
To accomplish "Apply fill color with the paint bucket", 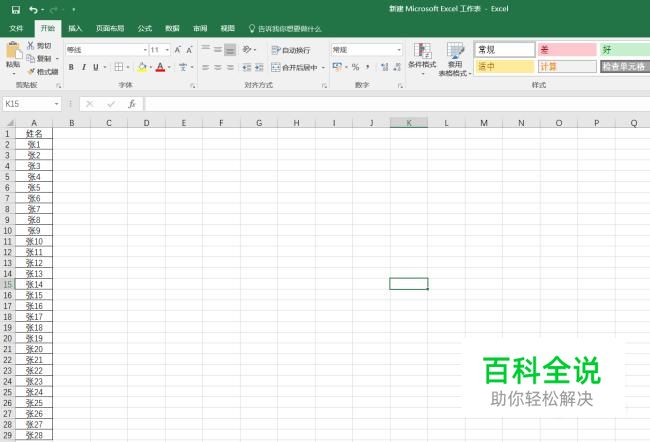I will coord(142,67).
